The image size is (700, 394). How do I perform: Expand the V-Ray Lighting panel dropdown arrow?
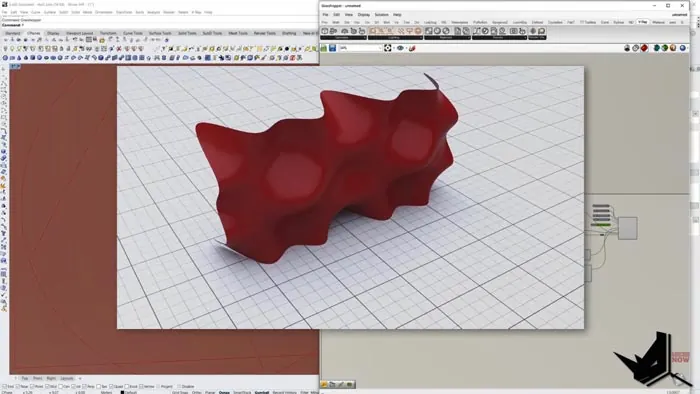(x=421, y=37)
